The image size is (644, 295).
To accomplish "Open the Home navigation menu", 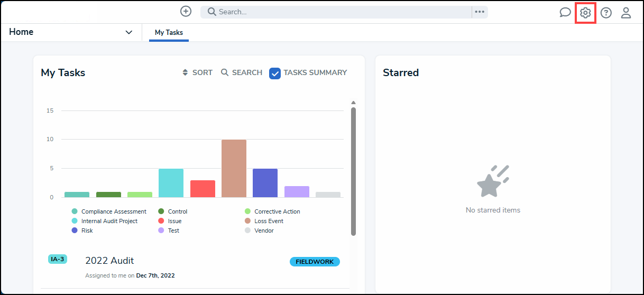I will 21,32.
